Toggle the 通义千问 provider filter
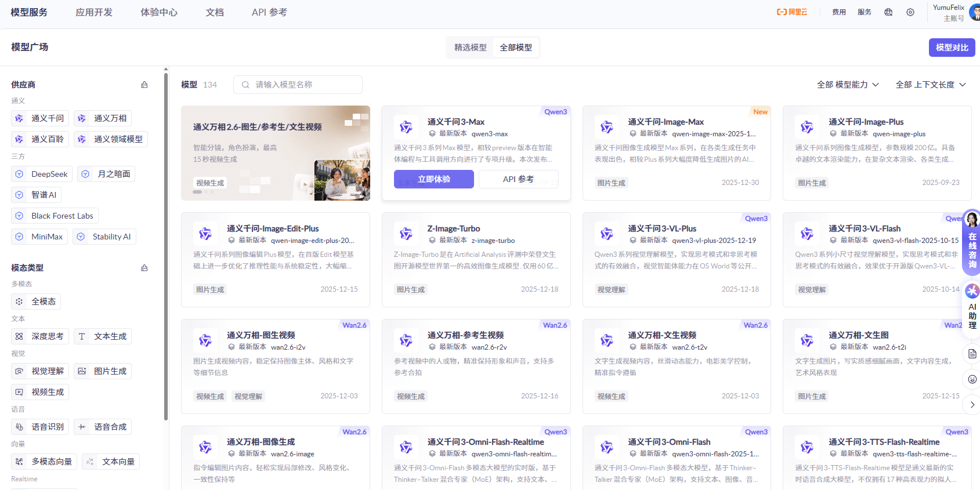Viewport: 980px width, 490px height. [40, 118]
